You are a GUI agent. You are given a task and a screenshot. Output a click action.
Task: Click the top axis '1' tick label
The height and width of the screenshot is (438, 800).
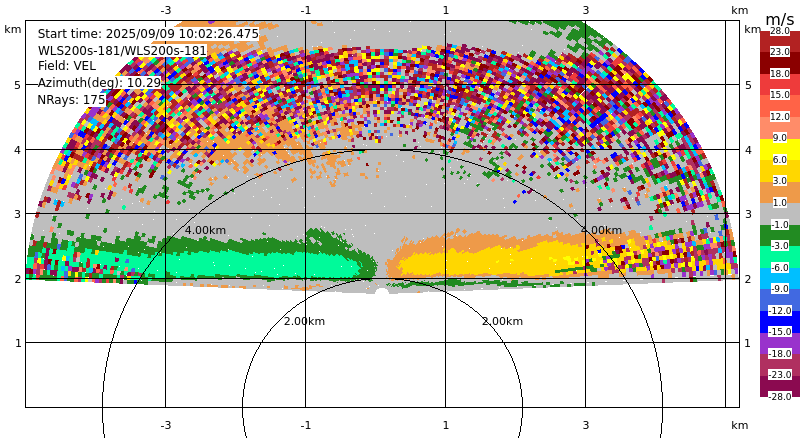click(445, 10)
